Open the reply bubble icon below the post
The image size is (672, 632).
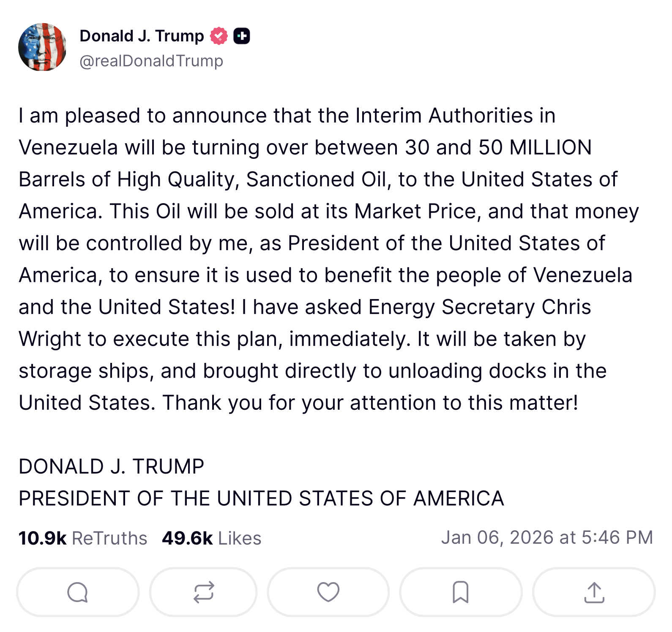(x=77, y=592)
